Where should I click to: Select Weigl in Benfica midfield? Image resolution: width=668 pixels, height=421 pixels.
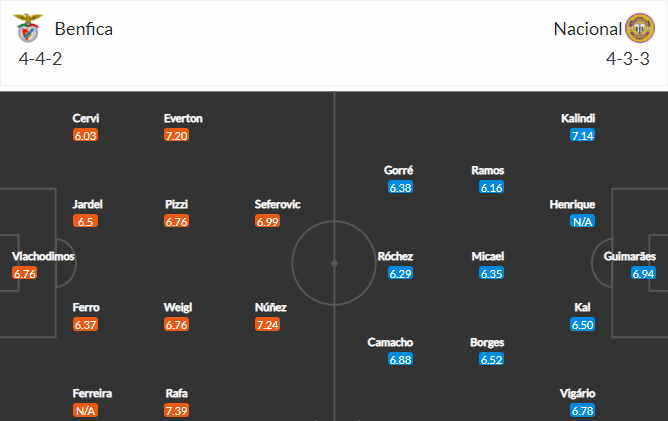(178, 308)
